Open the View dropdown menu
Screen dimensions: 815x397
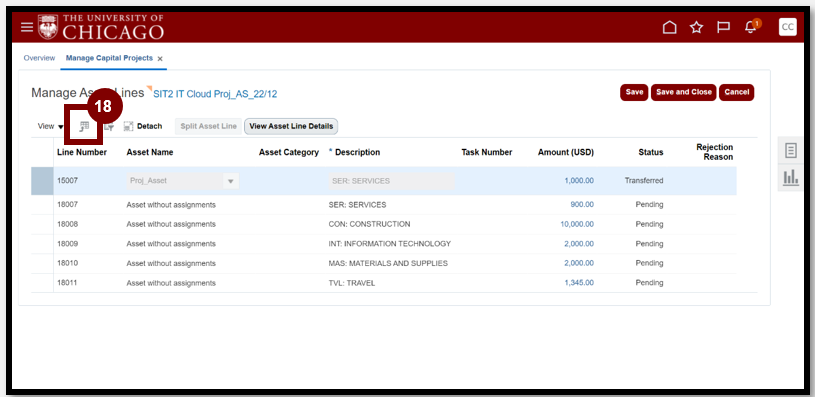point(50,126)
